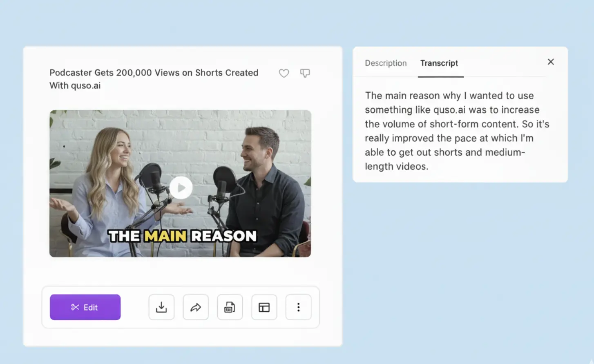This screenshot has height=364, width=594.
Task: Click the scissors icon on Edit button
Action: 75,307
